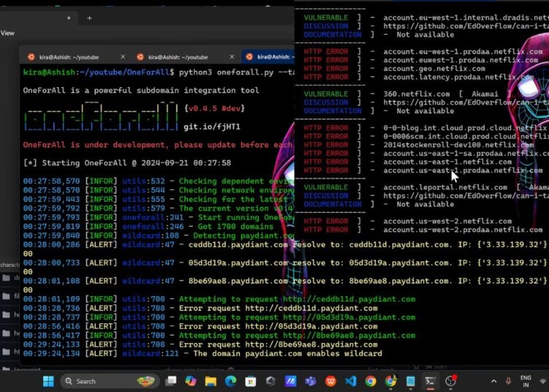Open File Explorer from the taskbar
Viewport: 549px width, 392px height.
click(211, 381)
